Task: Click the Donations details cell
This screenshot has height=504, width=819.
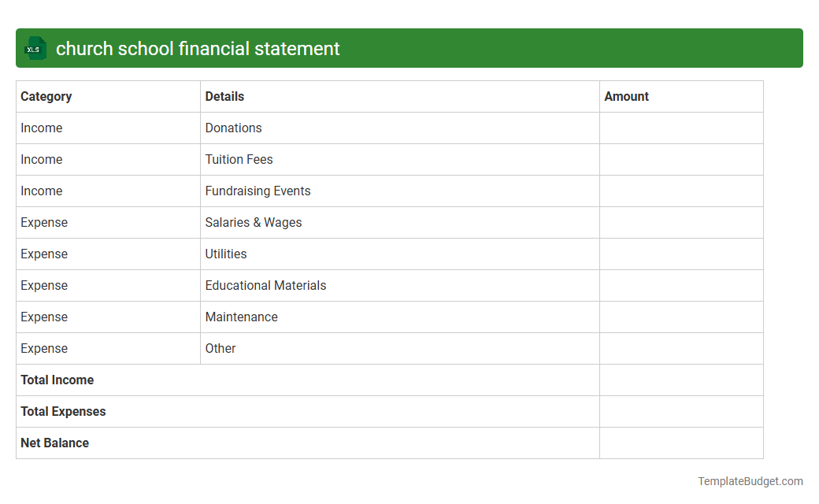Action: click(232, 128)
